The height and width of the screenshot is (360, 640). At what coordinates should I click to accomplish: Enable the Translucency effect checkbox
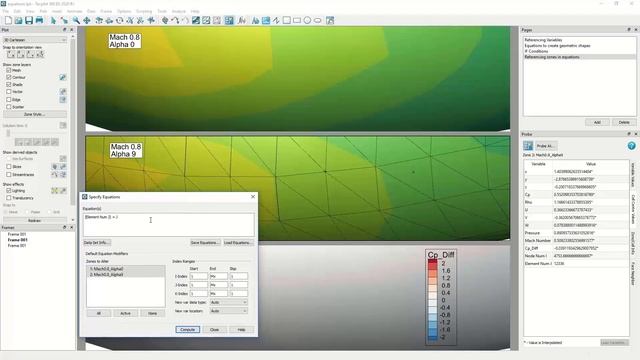9,198
